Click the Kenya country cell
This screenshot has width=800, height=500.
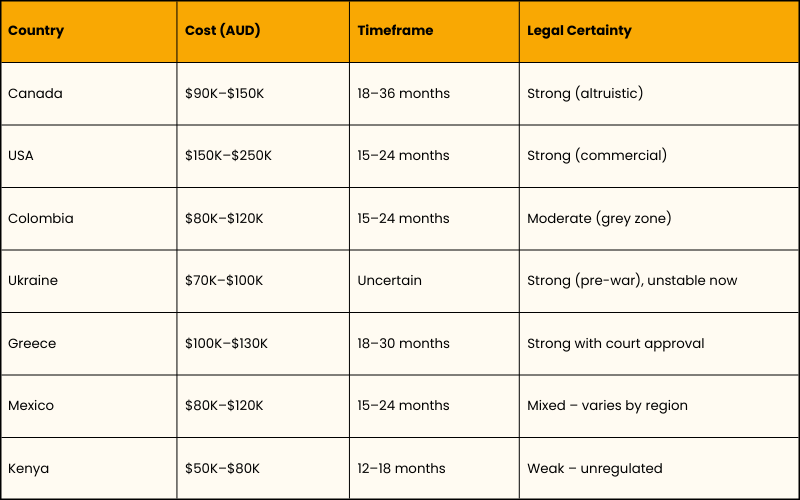tap(28, 468)
